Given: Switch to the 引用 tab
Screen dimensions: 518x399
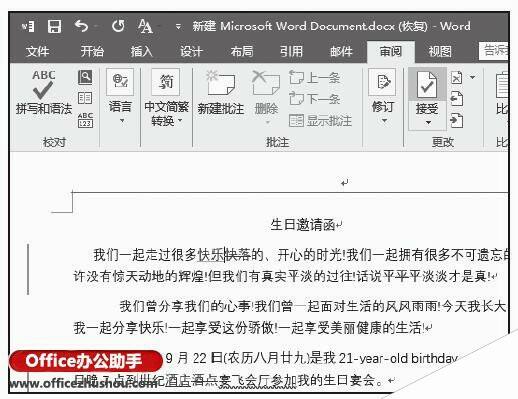Looking at the screenshot, I should (x=291, y=52).
